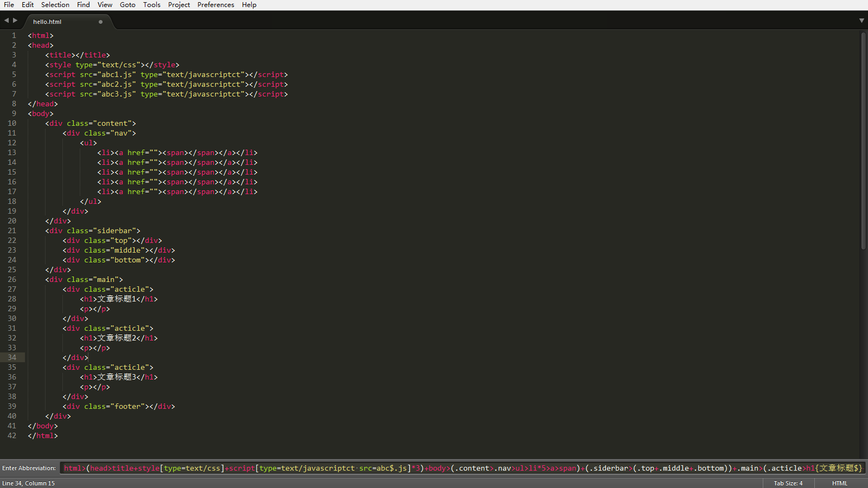Click Line 34, Column 15 status text
Viewport: 868px width, 488px height.
(29, 483)
